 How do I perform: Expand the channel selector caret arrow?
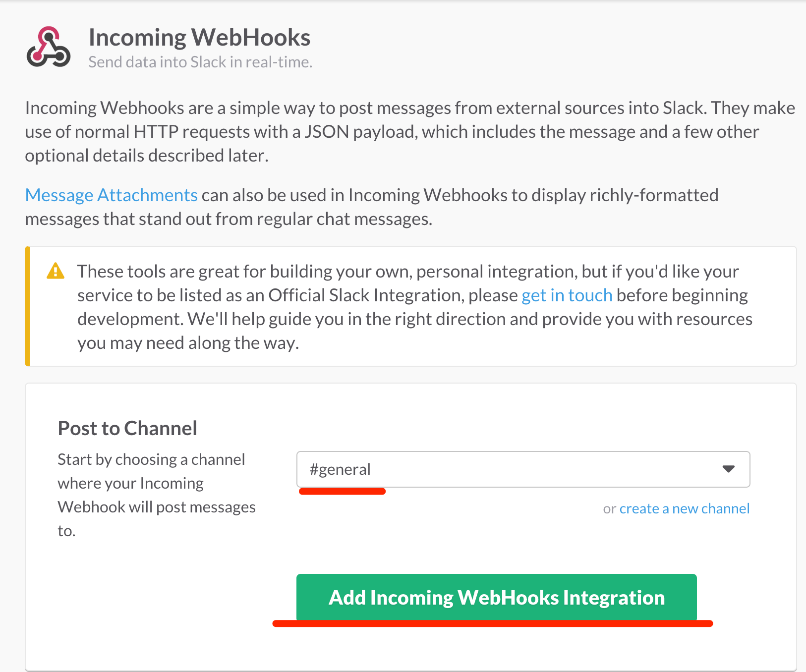tap(728, 469)
